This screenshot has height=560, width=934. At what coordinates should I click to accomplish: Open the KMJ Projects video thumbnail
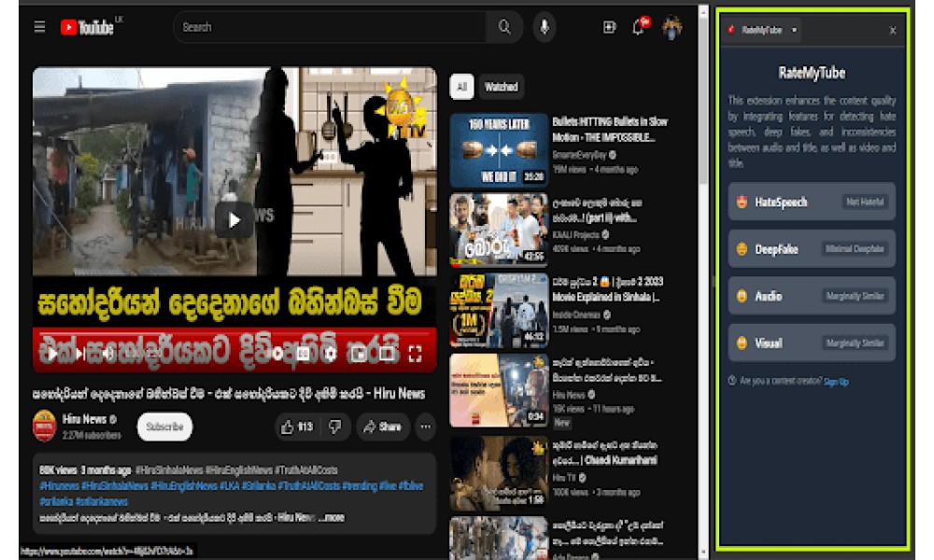coord(499,229)
